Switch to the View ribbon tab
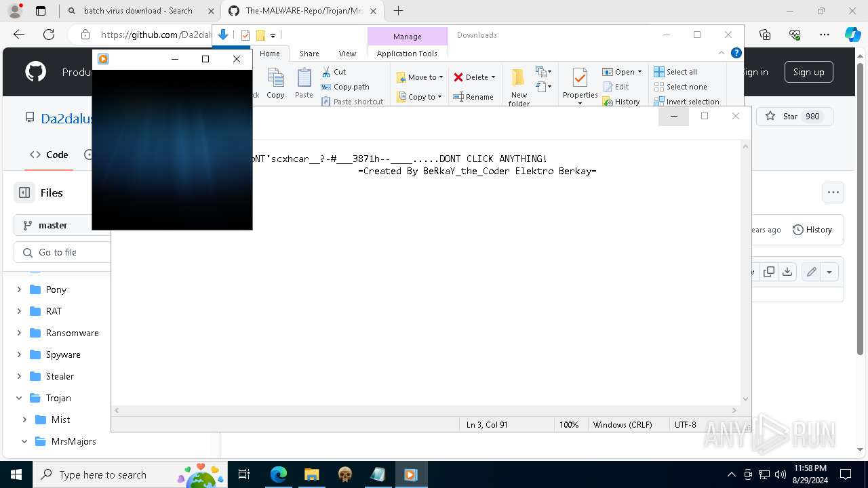The width and height of the screenshot is (868, 488). pyautogui.click(x=347, y=54)
